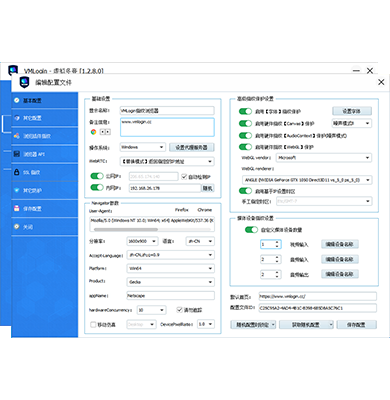390x400 pixels.
Task: Click the 关闭 sidebar icon
Action: [17, 227]
